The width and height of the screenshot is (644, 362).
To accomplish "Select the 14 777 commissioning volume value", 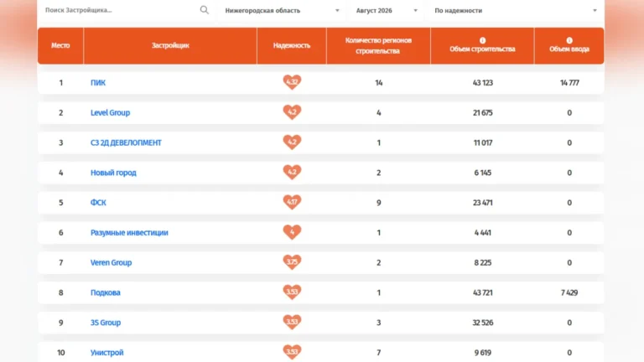I will (569, 82).
